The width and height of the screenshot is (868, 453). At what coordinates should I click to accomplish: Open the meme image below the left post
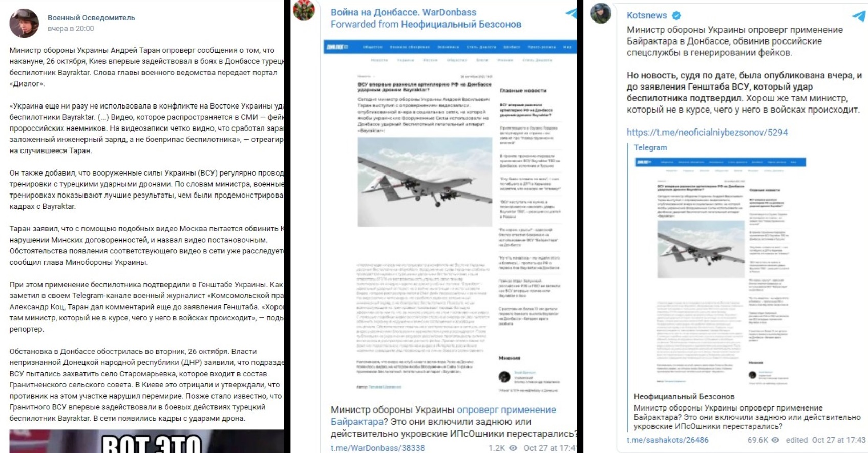pos(146,441)
